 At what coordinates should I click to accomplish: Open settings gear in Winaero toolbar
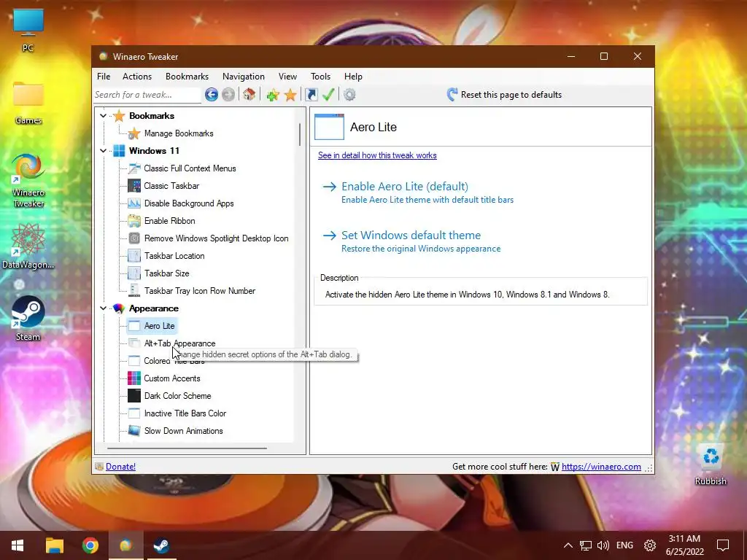(x=349, y=95)
